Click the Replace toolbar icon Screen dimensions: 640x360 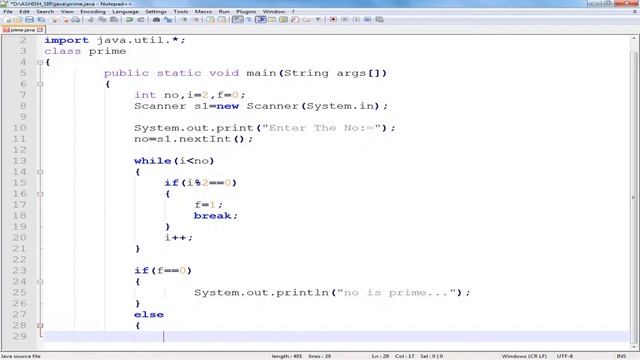pos(168,20)
